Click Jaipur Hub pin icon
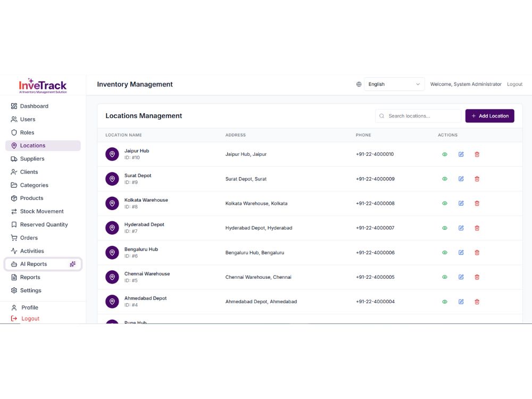 click(x=112, y=154)
